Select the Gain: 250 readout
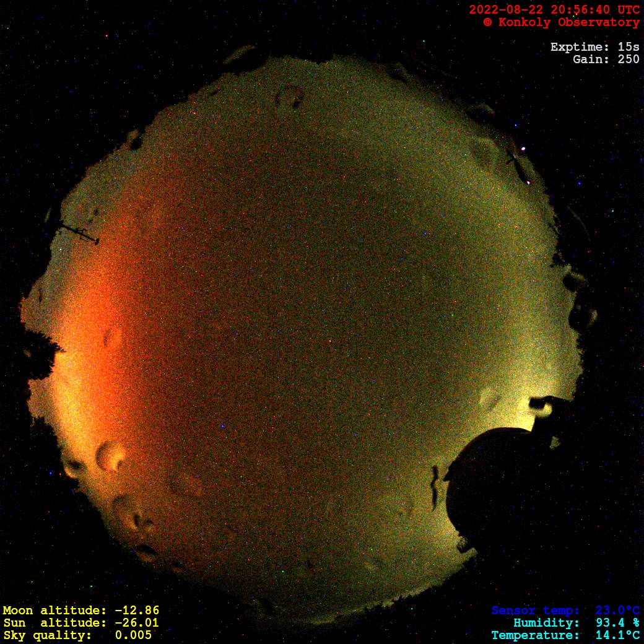This screenshot has height=644, width=644. coord(606,59)
